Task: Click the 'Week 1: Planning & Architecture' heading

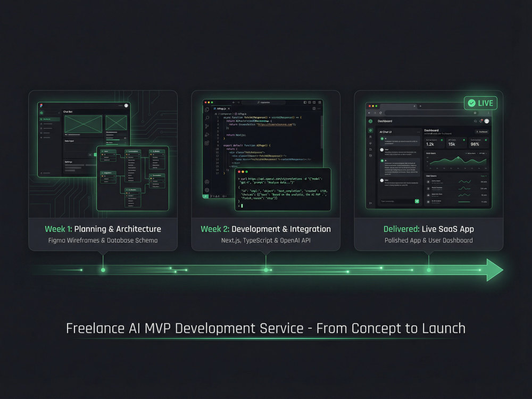Action: click(103, 229)
